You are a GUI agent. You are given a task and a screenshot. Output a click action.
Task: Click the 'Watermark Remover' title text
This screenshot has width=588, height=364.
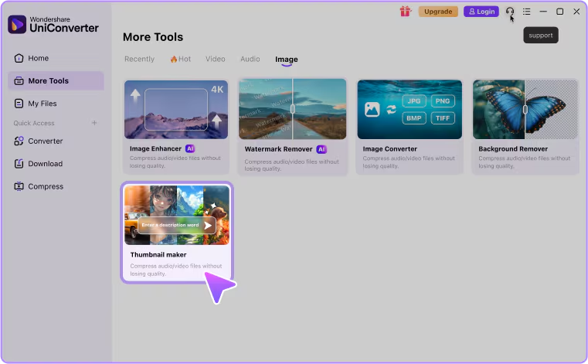tap(278, 149)
